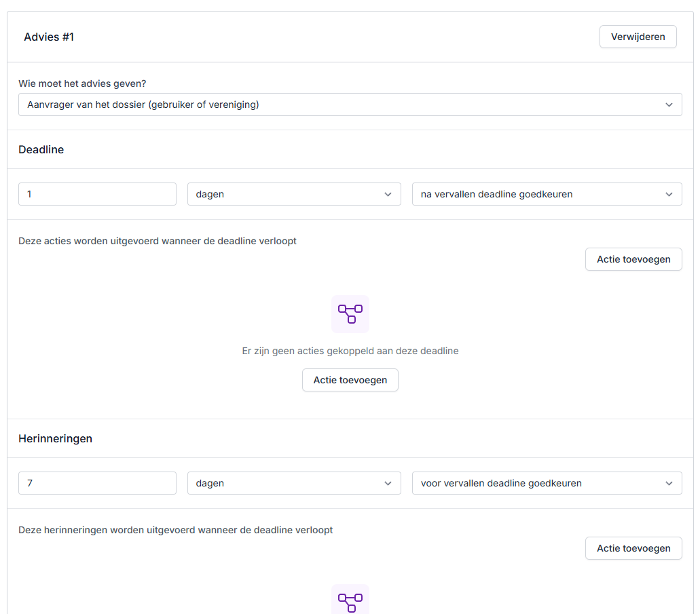
Task: Open the Deadline 'dagen' unit dropdown
Action: coord(294,194)
